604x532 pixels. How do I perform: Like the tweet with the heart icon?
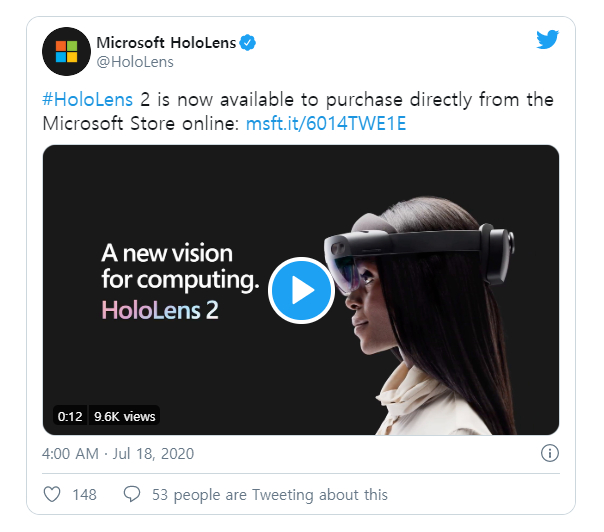tap(52, 494)
